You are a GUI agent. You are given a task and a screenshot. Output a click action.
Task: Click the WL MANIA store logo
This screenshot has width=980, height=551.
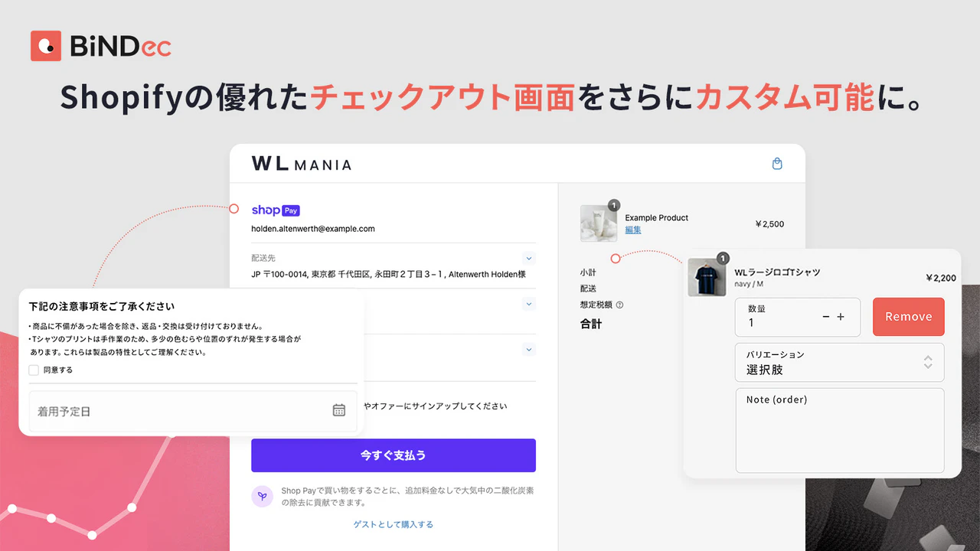tap(301, 164)
